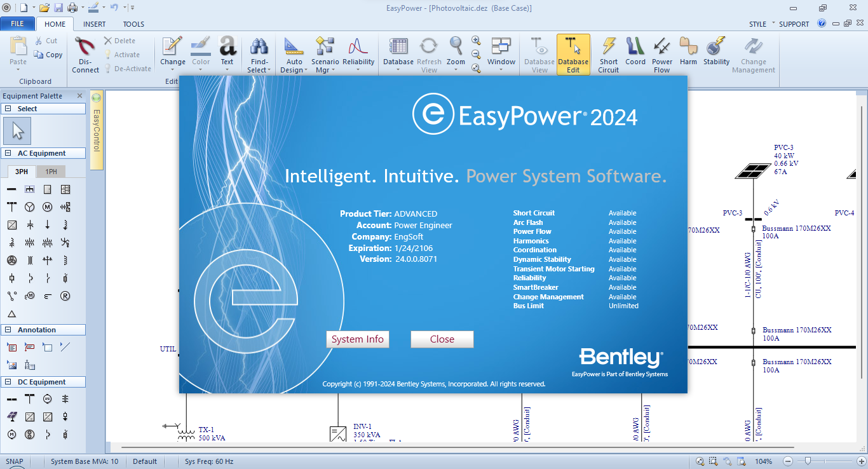The height and width of the screenshot is (469, 868).
Task: Select the DC bus T icon
Action: tap(29, 399)
